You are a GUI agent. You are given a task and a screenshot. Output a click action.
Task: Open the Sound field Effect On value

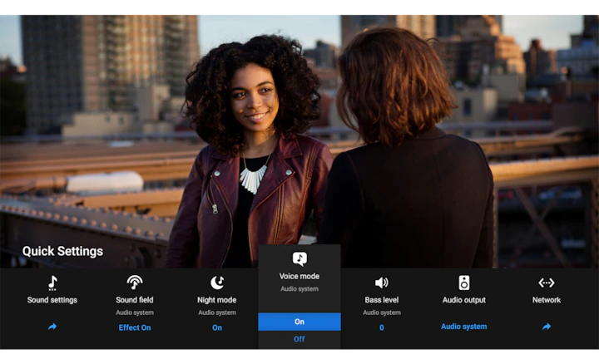[134, 327]
